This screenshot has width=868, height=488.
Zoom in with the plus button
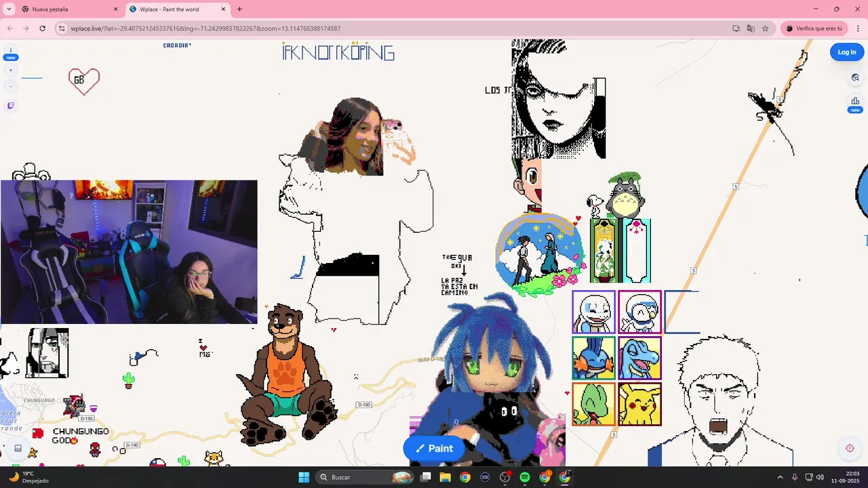pos(11,70)
